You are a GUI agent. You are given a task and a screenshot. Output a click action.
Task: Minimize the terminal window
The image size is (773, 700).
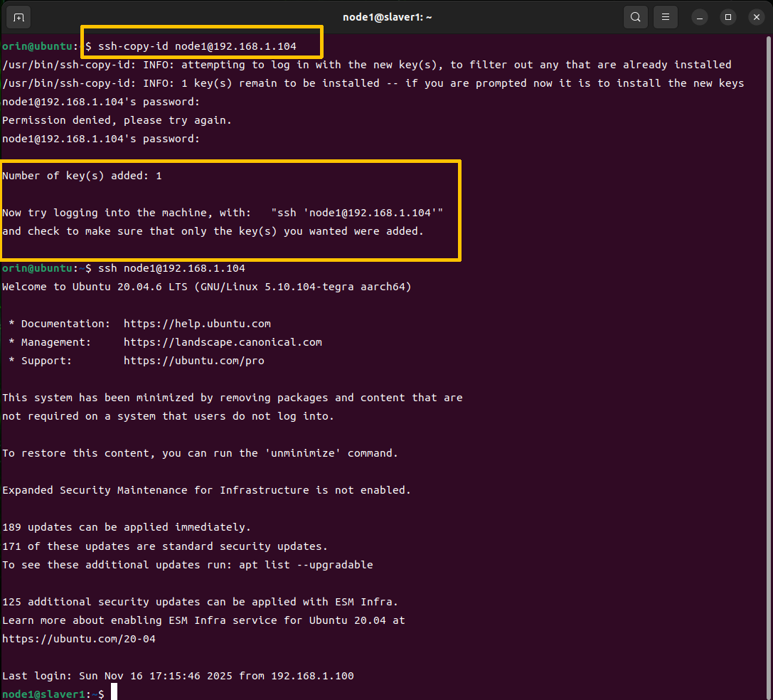coord(699,17)
